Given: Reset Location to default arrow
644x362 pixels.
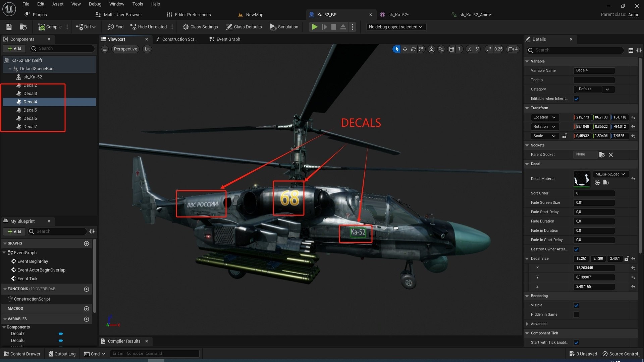Looking at the screenshot, I should coord(633,117).
